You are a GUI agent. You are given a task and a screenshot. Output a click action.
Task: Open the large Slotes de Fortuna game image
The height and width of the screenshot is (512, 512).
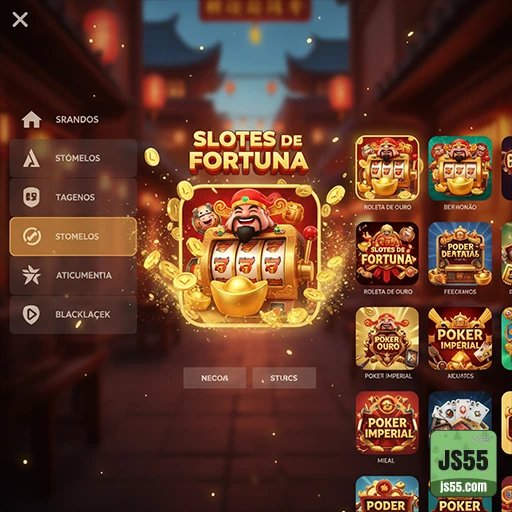(x=249, y=254)
